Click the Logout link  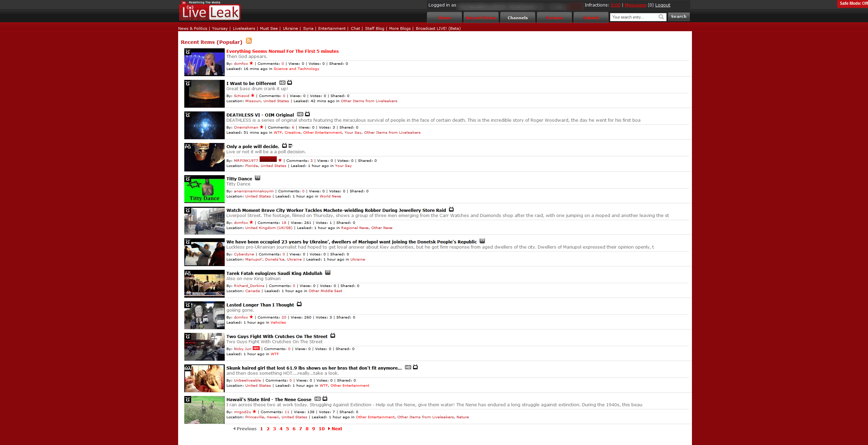pyautogui.click(x=662, y=5)
